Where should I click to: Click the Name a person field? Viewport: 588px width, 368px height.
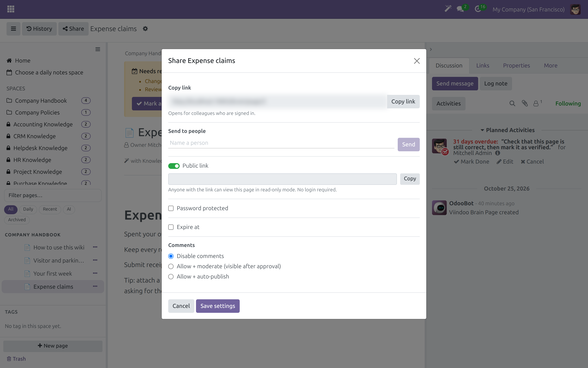pos(281,143)
